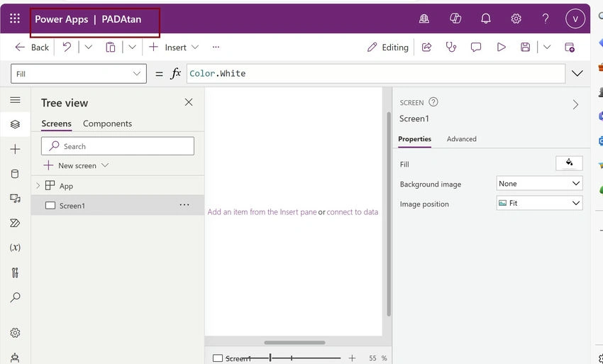This screenshot has height=364, width=603.
Task: Open the Data pane icon
Action: coord(15,174)
